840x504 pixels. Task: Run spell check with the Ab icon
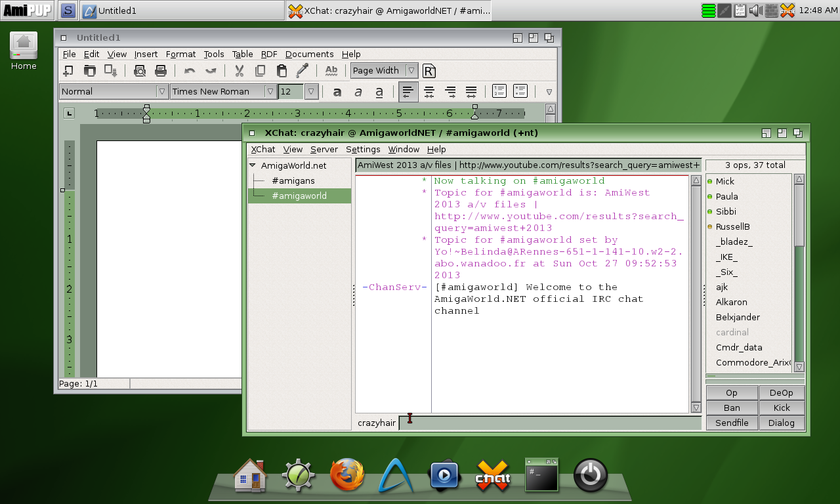[331, 71]
